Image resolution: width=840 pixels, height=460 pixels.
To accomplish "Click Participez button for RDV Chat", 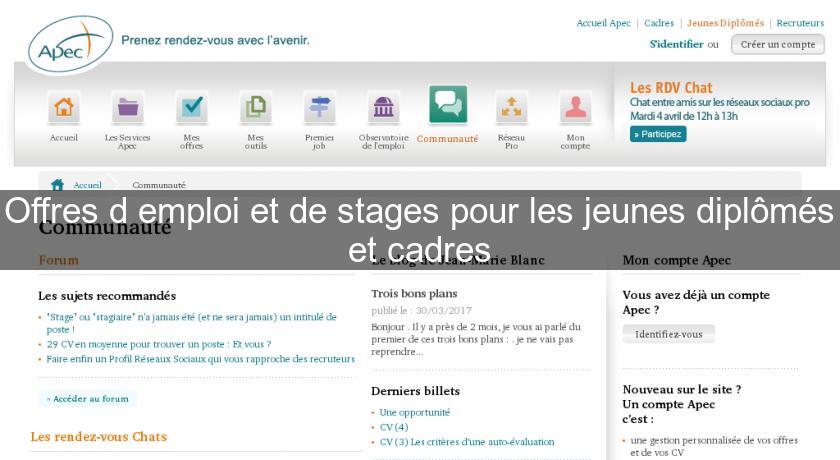I will [658, 134].
